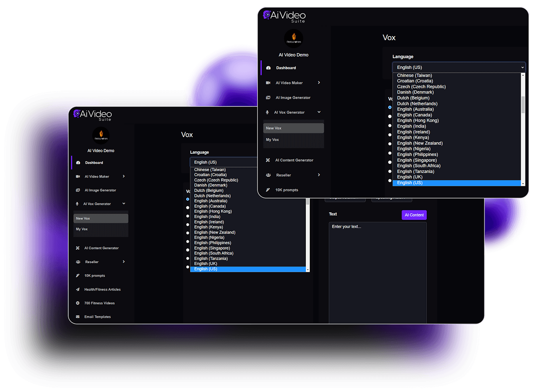Viewport: 535px width, 392px height.
Task: Open New Vox in back window sidebar
Action: [101, 218]
